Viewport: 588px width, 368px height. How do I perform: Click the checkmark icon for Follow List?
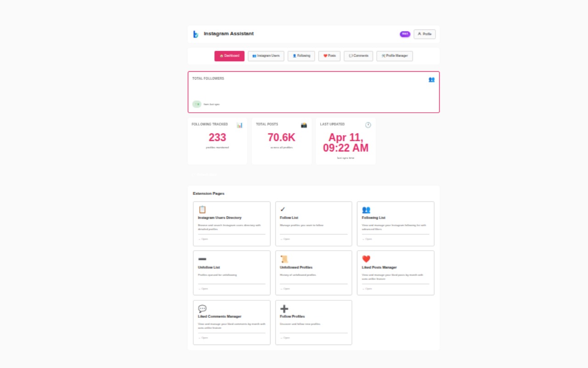[x=283, y=209]
